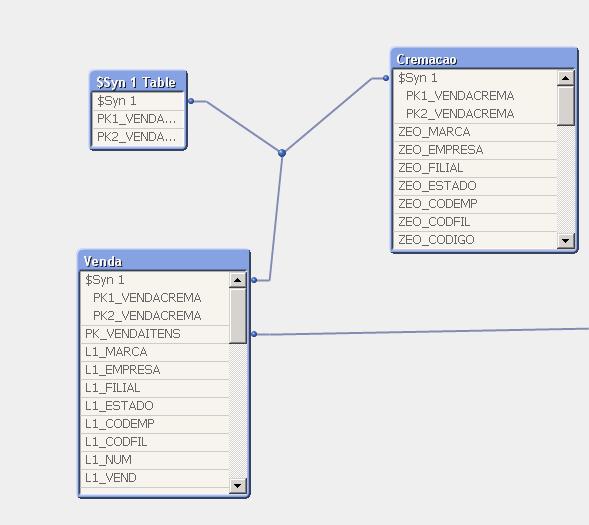Select ZEO_ESTADO field
Screen dimensions: 589x525
(475, 186)
